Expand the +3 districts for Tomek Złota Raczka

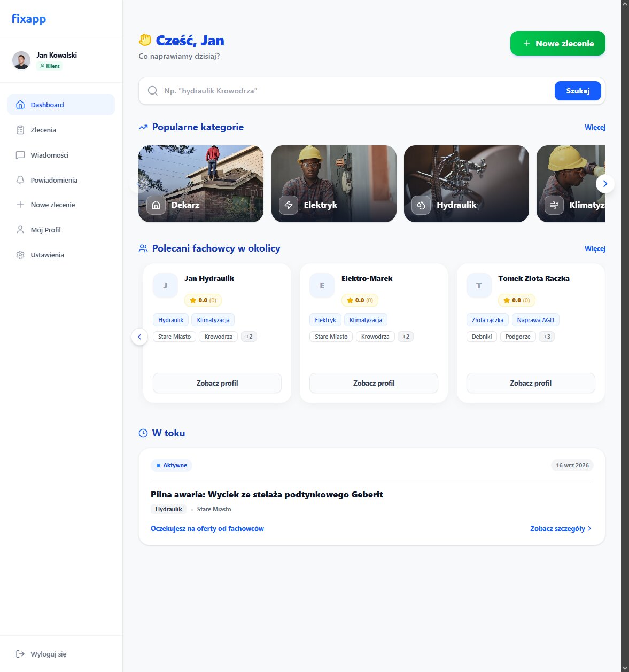coord(547,337)
